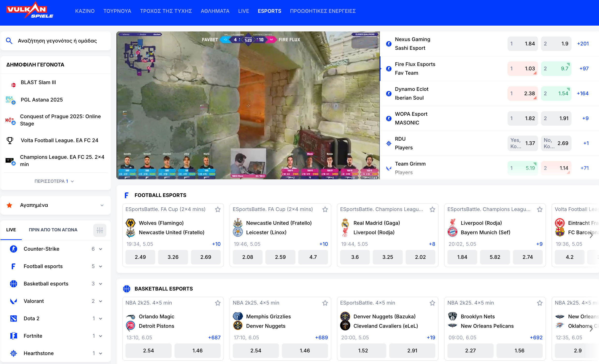Click the search event or team field

pyautogui.click(x=56, y=41)
